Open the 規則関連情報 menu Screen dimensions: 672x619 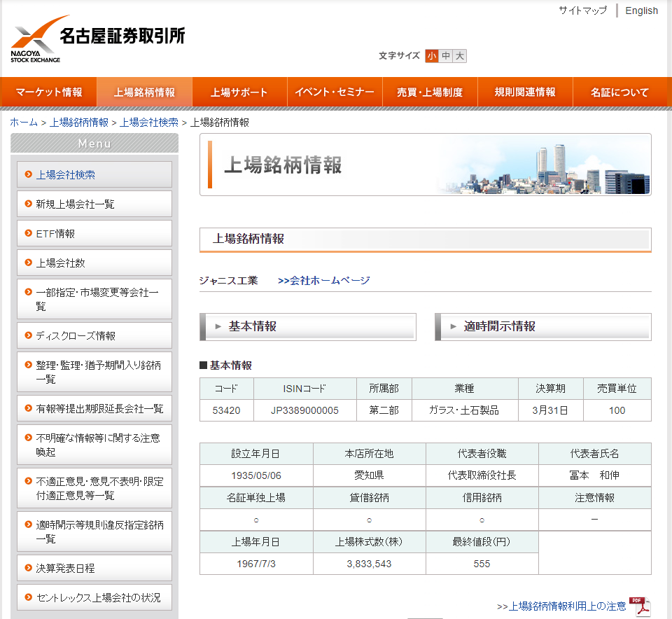click(x=524, y=92)
